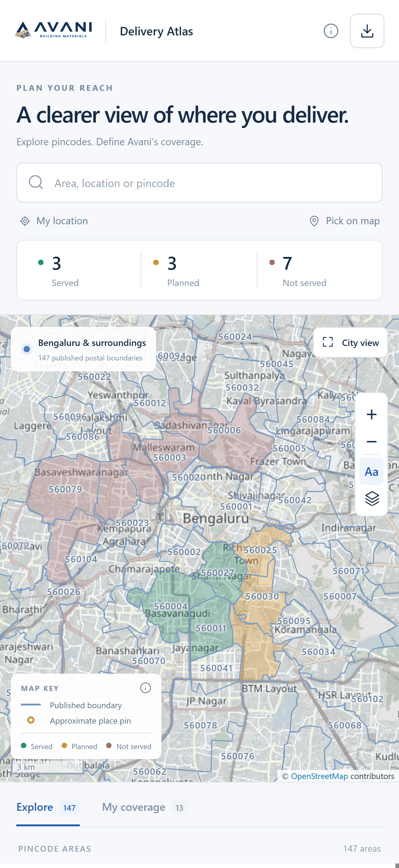This screenshot has width=399, height=868.
Task: Select pincode 560011 on the map
Action: [211, 628]
